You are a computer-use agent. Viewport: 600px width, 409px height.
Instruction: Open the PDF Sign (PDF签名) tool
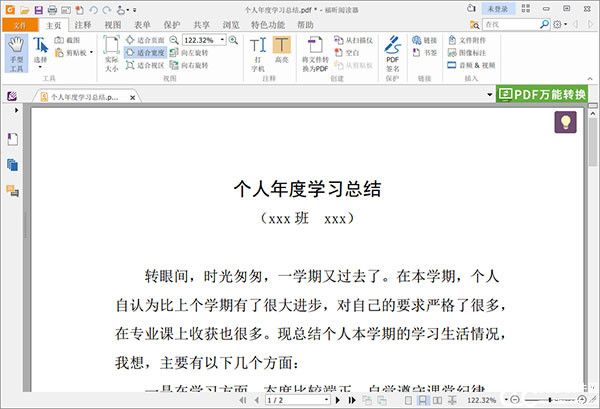click(393, 54)
